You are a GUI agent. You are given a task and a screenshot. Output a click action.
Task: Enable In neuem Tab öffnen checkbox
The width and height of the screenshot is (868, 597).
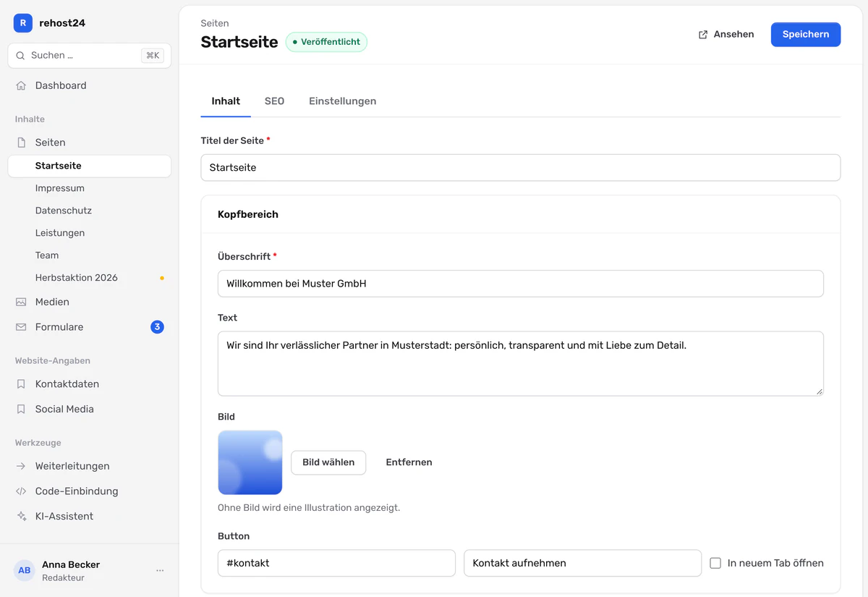pyautogui.click(x=715, y=563)
